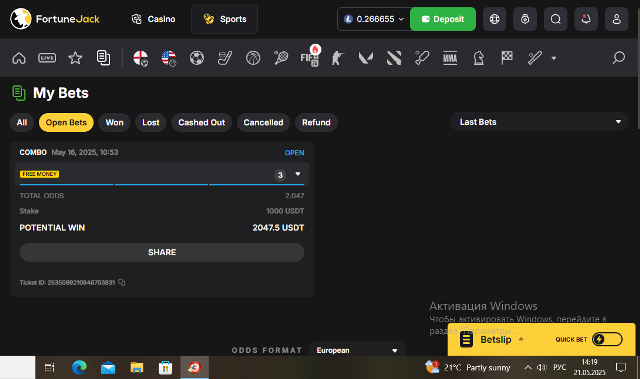Filter bets by Lost
This screenshot has width=640, height=379.
click(151, 122)
